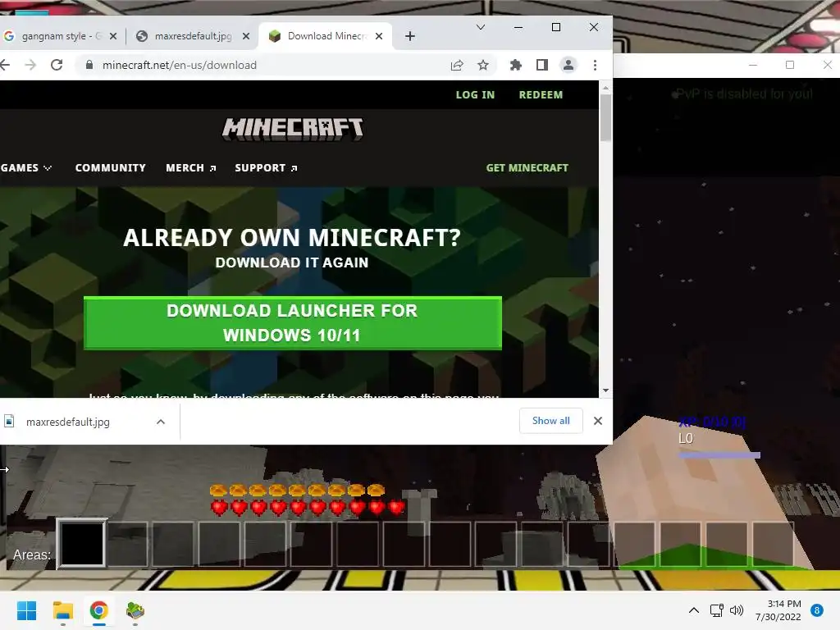Open the clock showing 3:14 PM
Screen dimensions: 840x630
pyautogui.click(x=778, y=610)
